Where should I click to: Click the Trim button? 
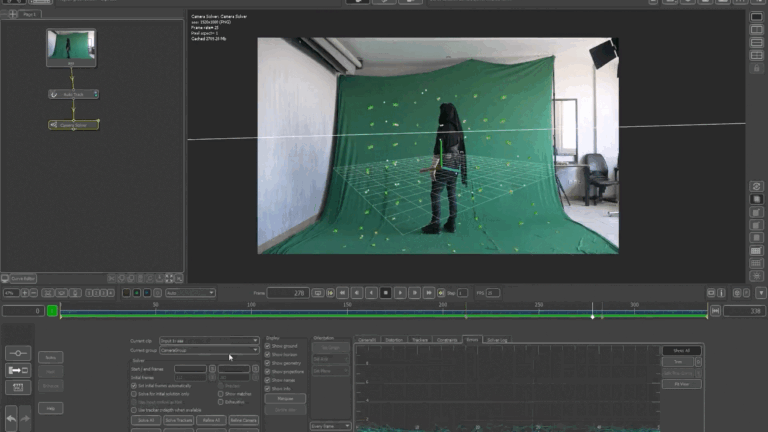point(678,362)
